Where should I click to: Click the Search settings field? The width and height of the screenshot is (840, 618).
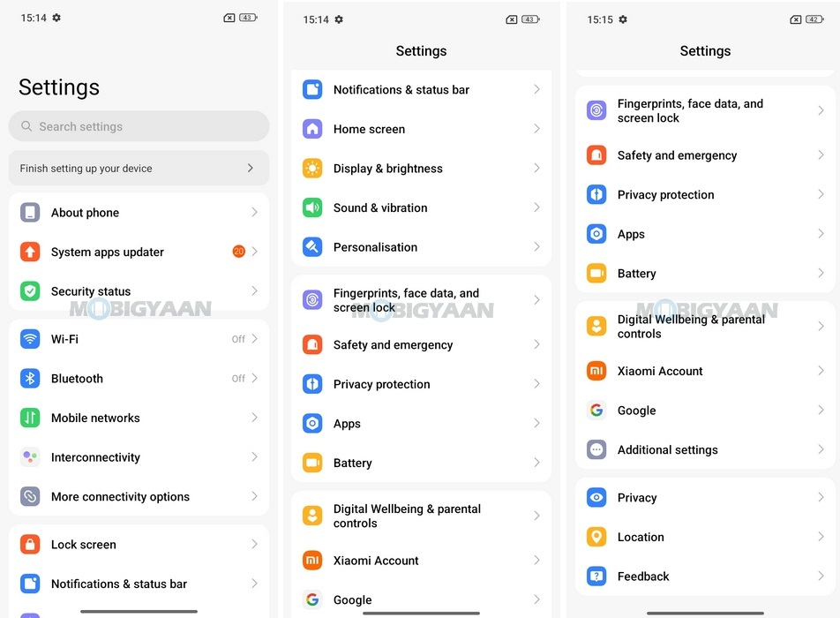(x=139, y=126)
